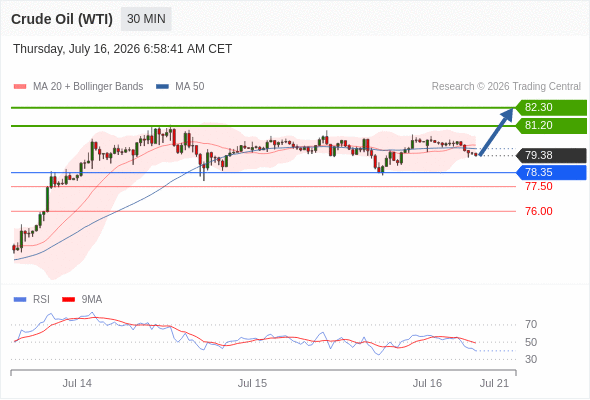The width and height of the screenshot is (590, 400).
Task: Click the Crude Oil (WTI) title
Action: click(62, 19)
